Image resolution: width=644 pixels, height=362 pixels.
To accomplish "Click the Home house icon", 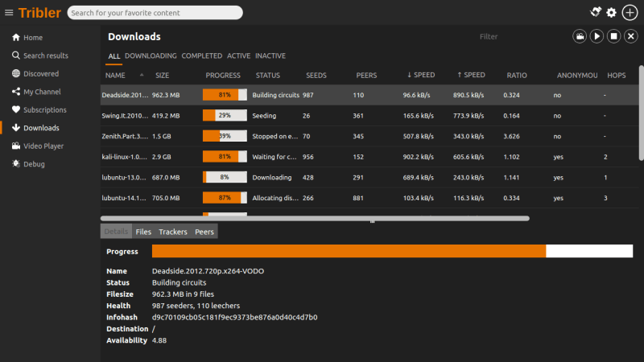I will 16,37.
